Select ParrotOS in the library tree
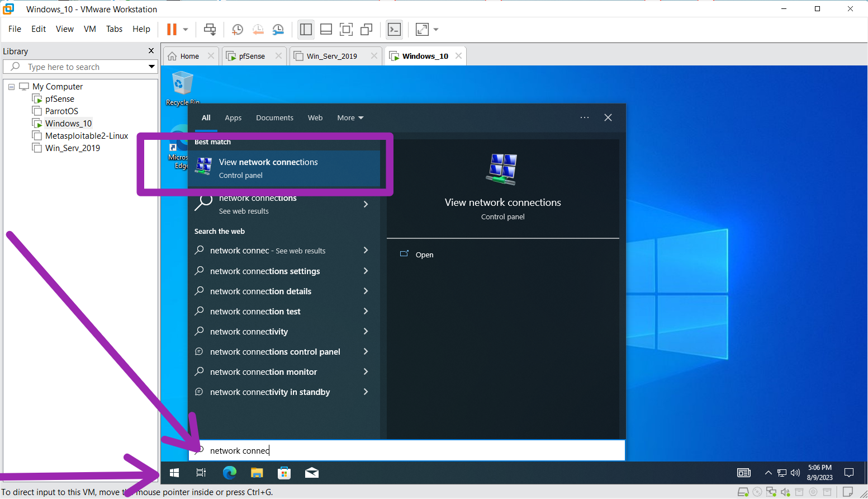The width and height of the screenshot is (868, 499). point(61,111)
